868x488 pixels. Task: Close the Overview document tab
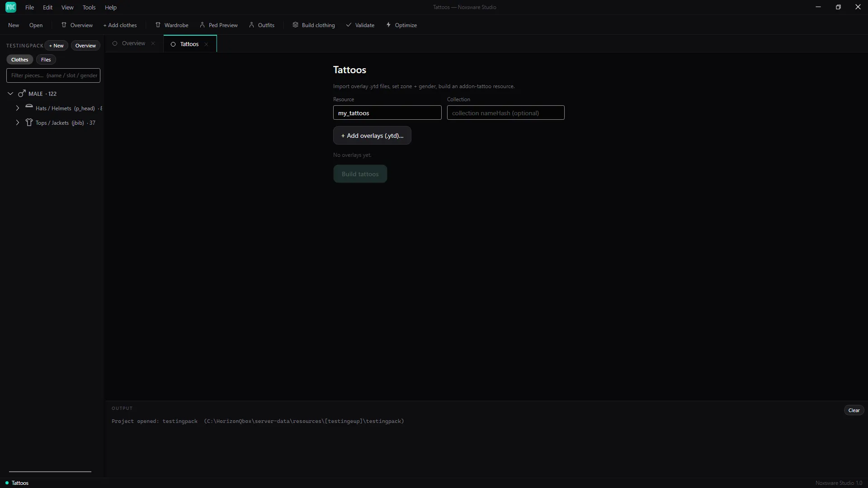(x=153, y=43)
